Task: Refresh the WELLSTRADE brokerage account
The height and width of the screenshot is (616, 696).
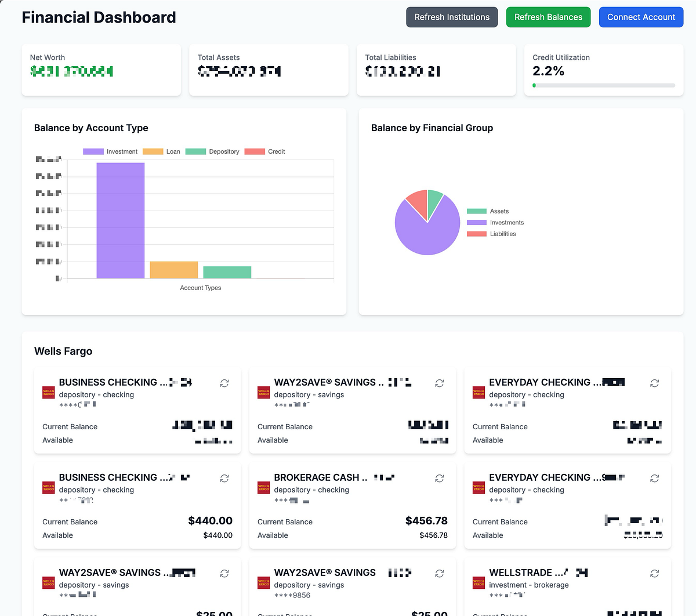Action: coord(655,574)
